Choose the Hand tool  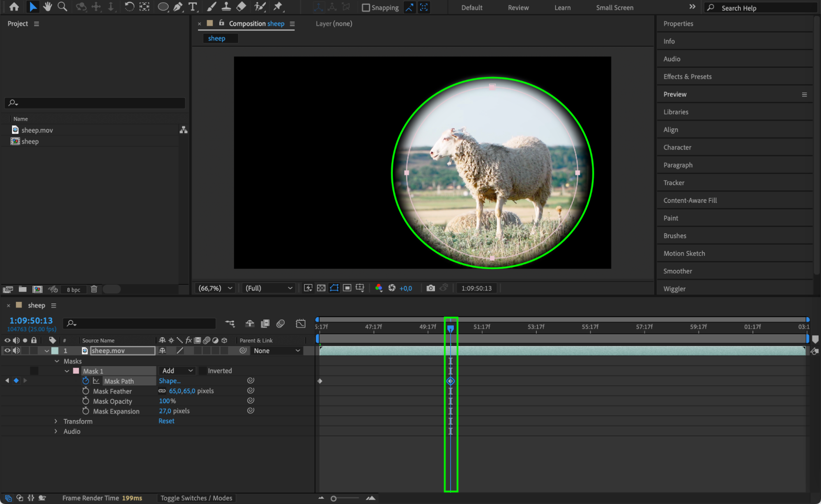click(48, 7)
